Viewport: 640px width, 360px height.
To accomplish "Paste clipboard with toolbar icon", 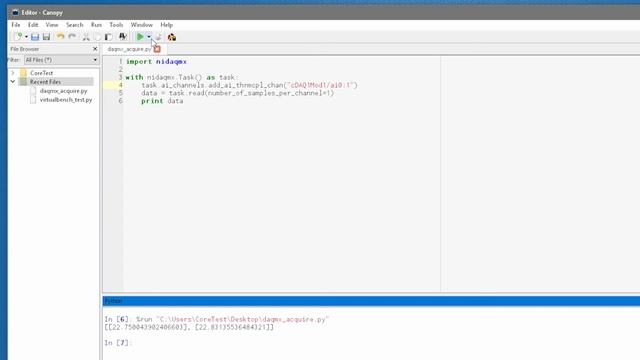I will [x=109, y=37].
